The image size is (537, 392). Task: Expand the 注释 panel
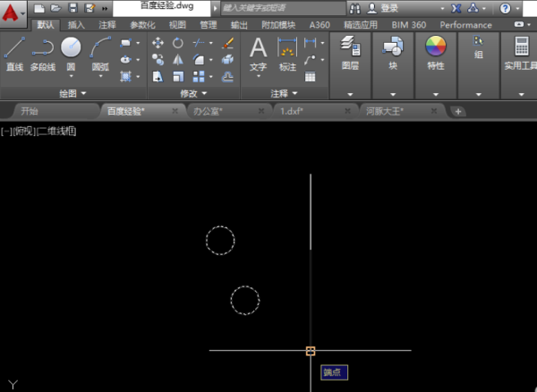(x=285, y=93)
